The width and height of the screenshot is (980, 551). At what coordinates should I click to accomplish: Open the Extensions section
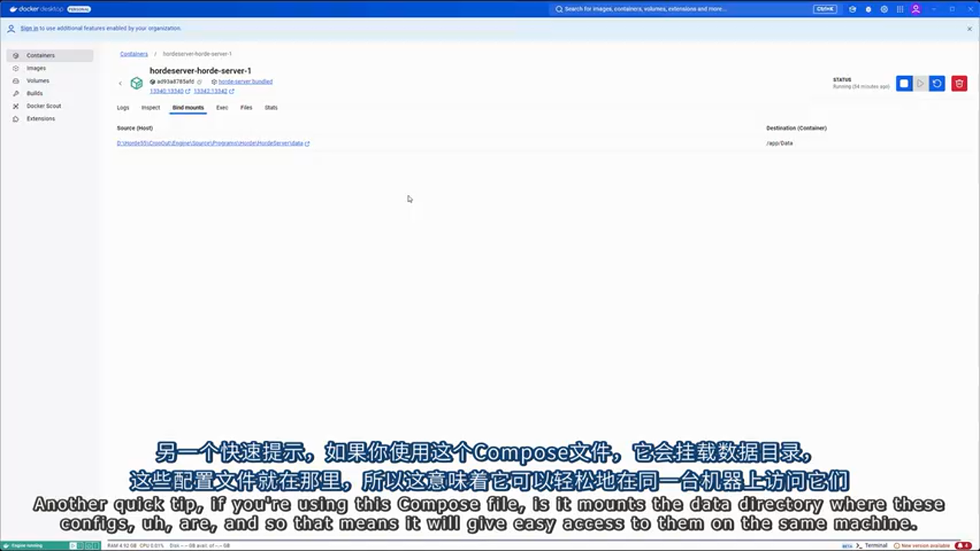41,119
